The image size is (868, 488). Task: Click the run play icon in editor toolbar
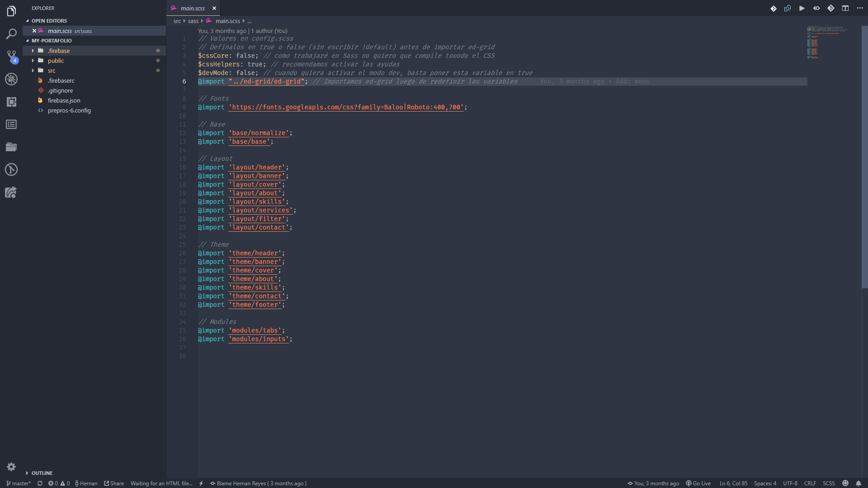point(802,8)
